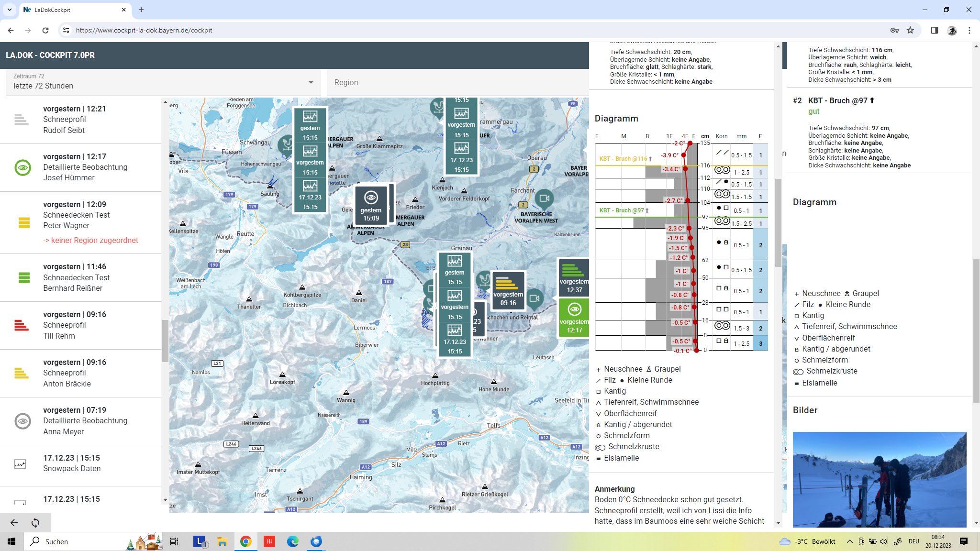The height and width of the screenshot is (551, 980).
Task: Click snowpack marker '17.12.23 15:15' near Säuling
Action: (310, 196)
